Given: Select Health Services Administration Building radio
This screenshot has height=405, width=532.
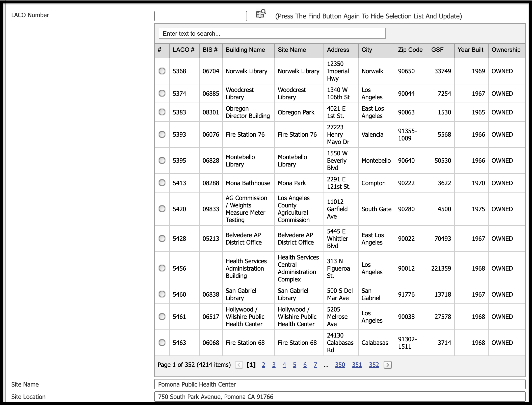Looking at the screenshot, I should point(162,268).
